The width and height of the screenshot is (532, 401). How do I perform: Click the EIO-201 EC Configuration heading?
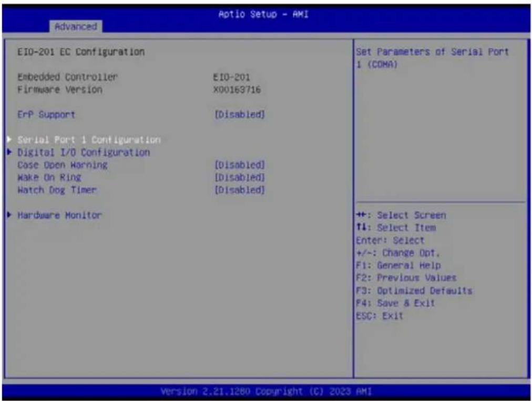81,52
